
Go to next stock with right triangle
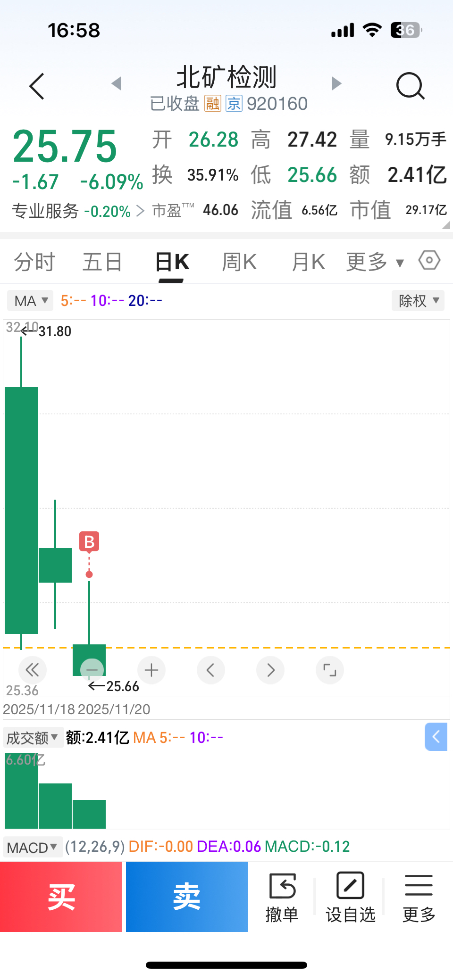336,83
